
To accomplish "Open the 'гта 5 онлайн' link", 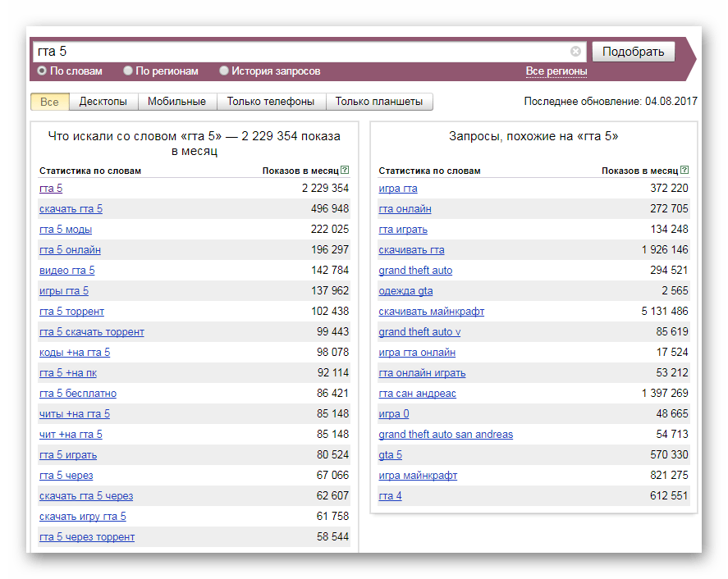I will [70, 249].
